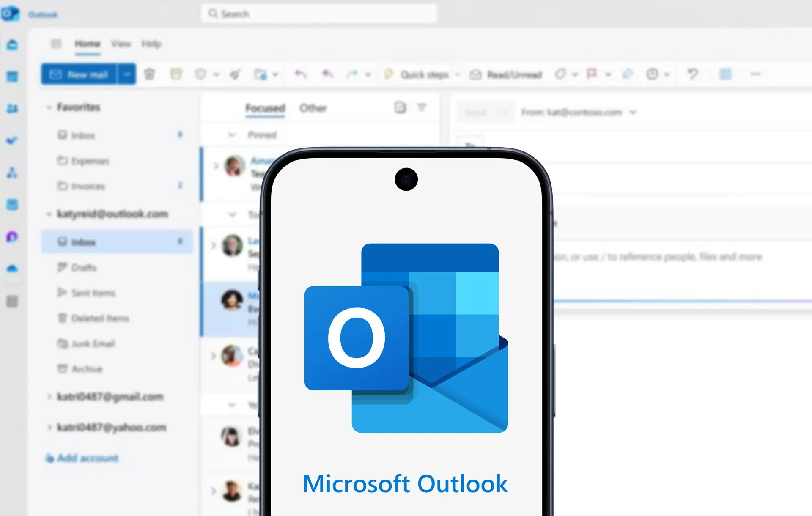
Task: Click the Pin icon in ribbon
Action: point(628,74)
